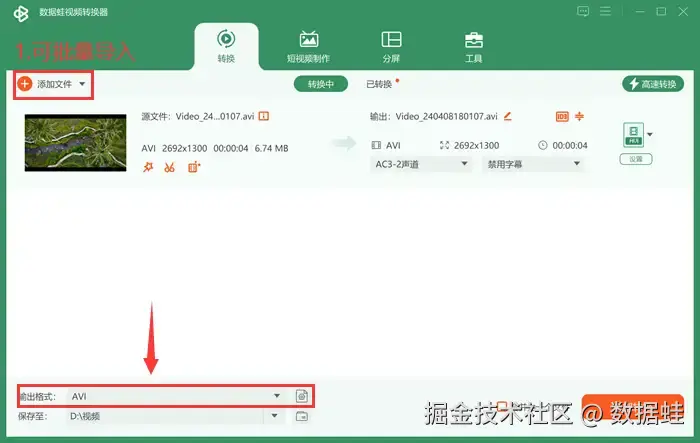Click the 数据蛙视频转换器 app logo
The width and height of the screenshot is (700, 443).
[x=21, y=13]
